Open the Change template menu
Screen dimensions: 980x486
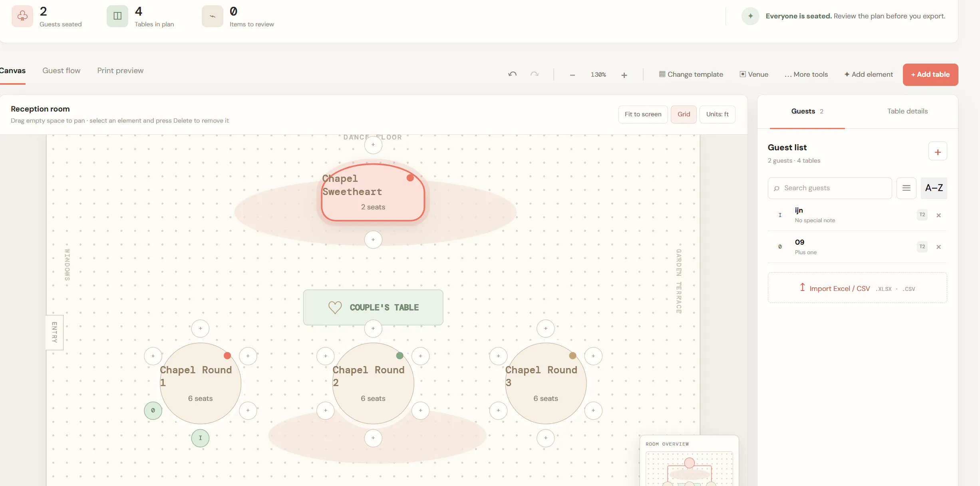[x=691, y=74]
